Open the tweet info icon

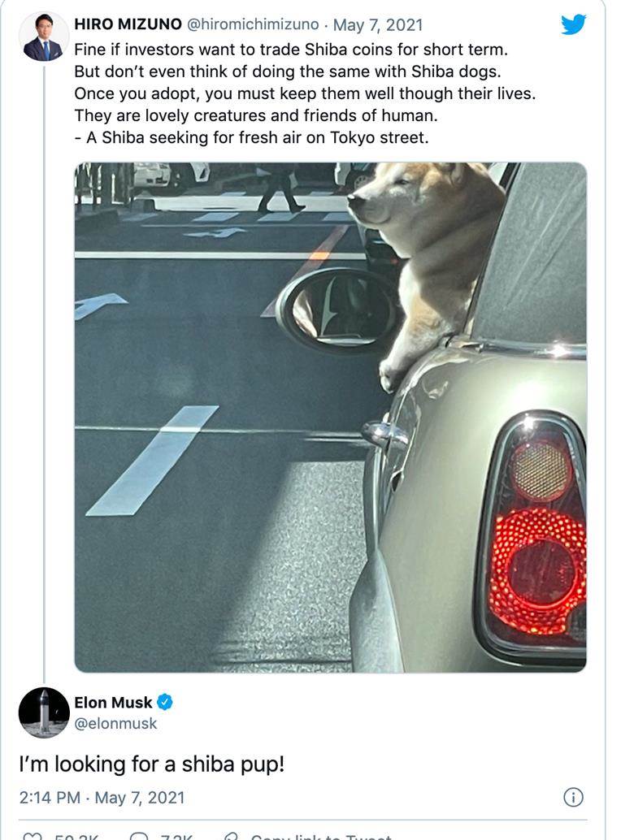tap(573, 797)
